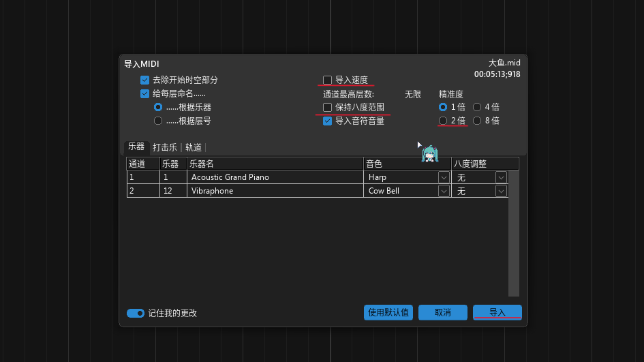This screenshot has height=362, width=644.
Task: Toggle 给每层命名 checkbox
Action: point(144,93)
